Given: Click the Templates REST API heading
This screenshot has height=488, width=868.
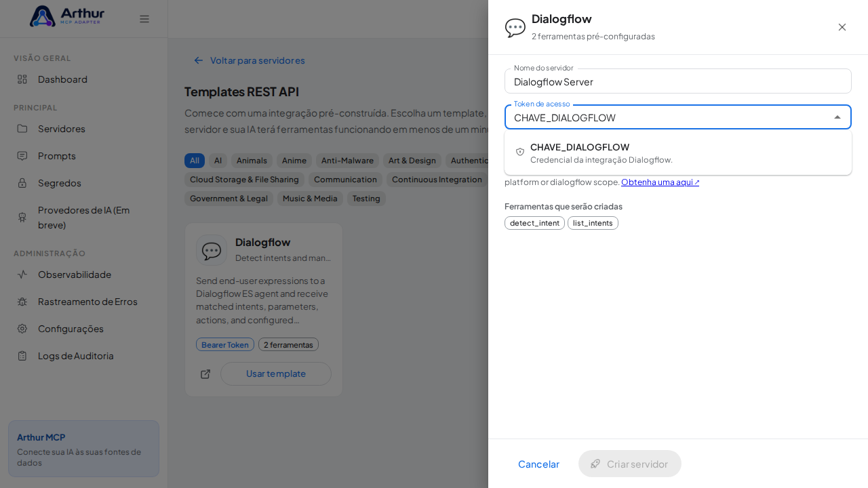Looking at the screenshot, I should point(241,91).
